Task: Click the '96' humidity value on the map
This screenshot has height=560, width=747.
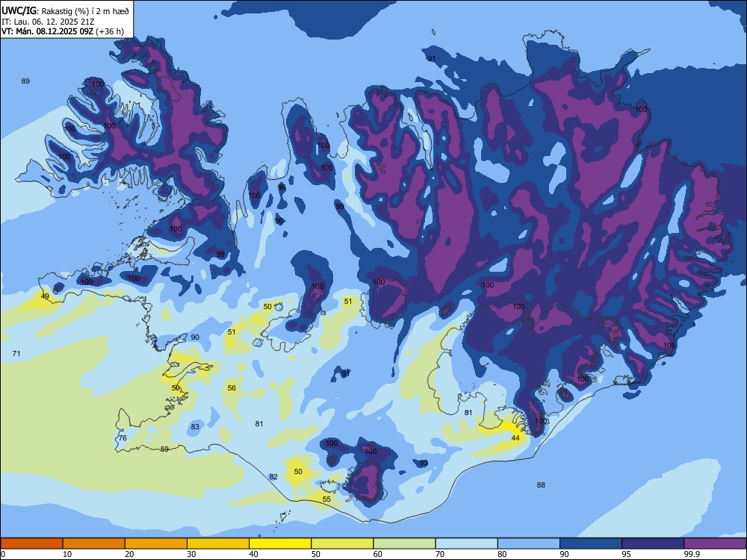Action: pos(279,221)
